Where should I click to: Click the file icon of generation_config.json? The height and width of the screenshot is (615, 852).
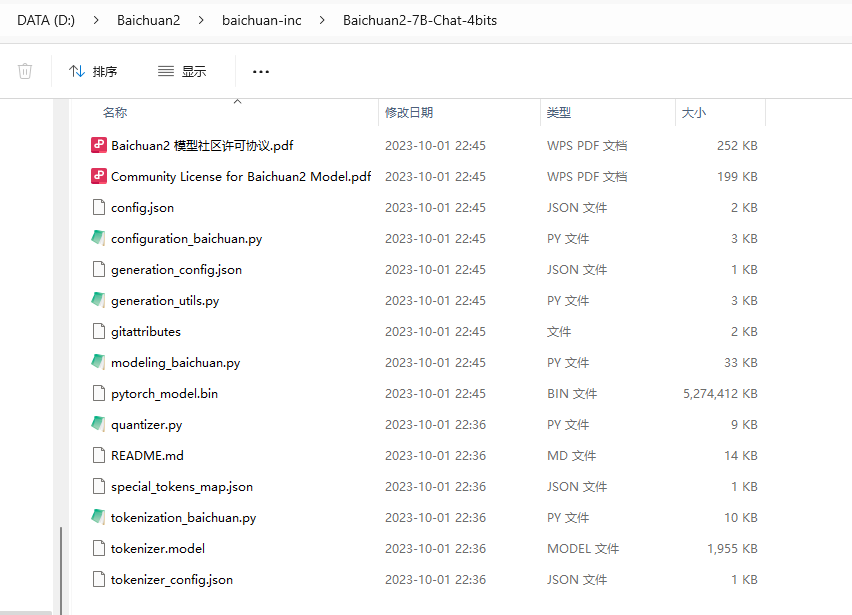98,269
